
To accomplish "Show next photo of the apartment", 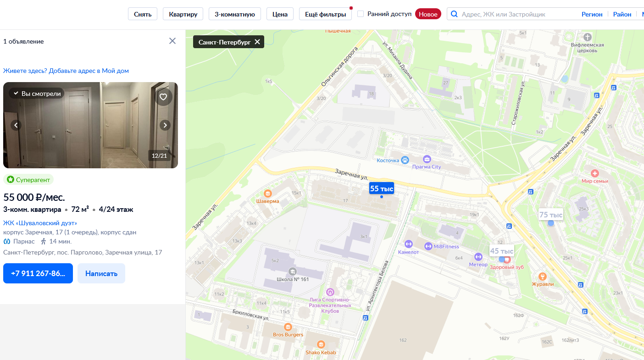I will coord(165,125).
